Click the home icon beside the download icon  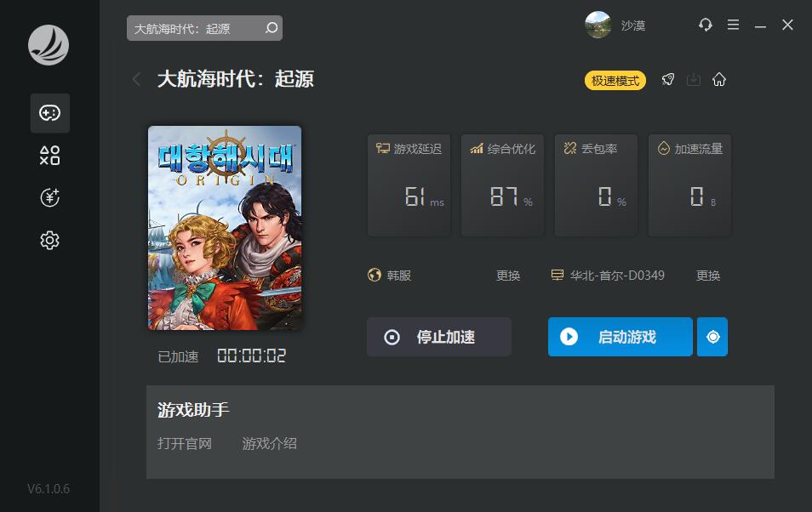[718, 80]
